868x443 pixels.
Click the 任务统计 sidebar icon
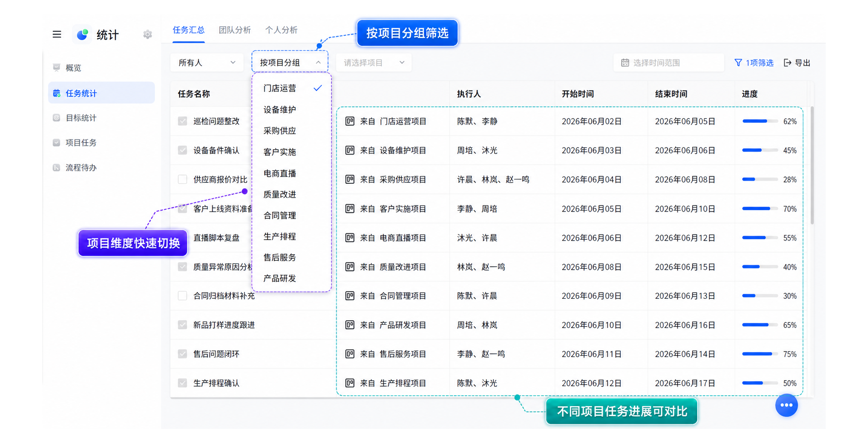[x=56, y=93]
